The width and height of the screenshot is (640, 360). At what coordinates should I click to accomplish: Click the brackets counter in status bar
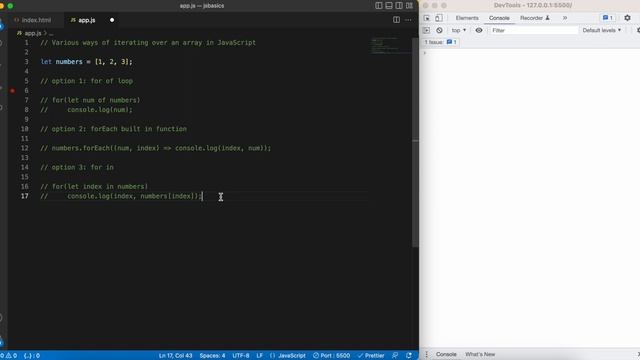tap(32, 356)
